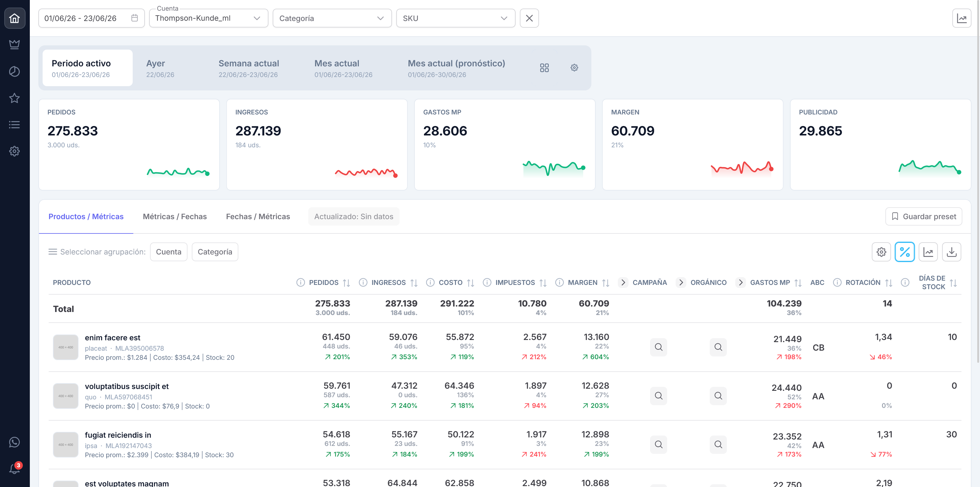Click thumbnail of enim facere est product

coord(66,347)
